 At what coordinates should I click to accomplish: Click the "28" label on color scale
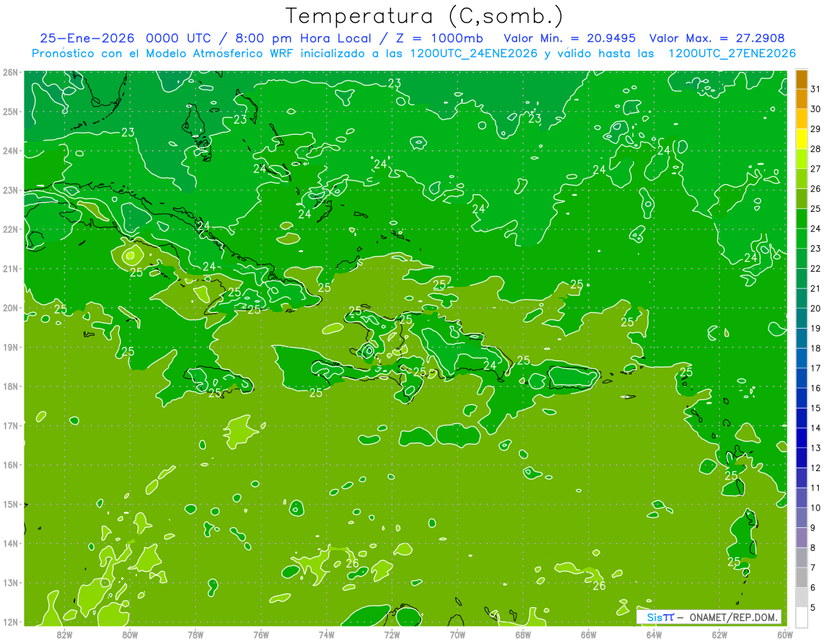[816, 149]
